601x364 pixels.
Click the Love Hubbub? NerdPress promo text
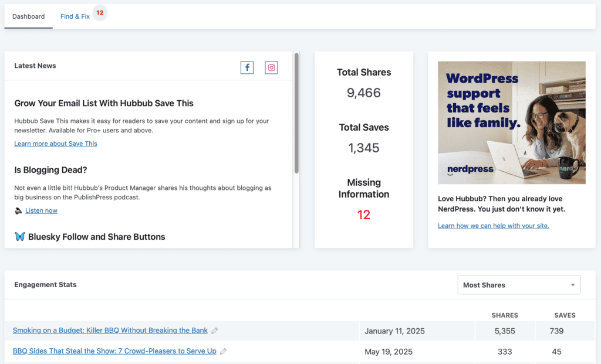click(x=501, y=204)
